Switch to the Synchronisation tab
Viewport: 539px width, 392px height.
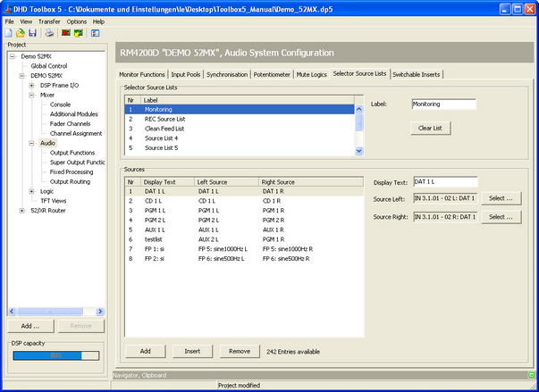point(227,74)
